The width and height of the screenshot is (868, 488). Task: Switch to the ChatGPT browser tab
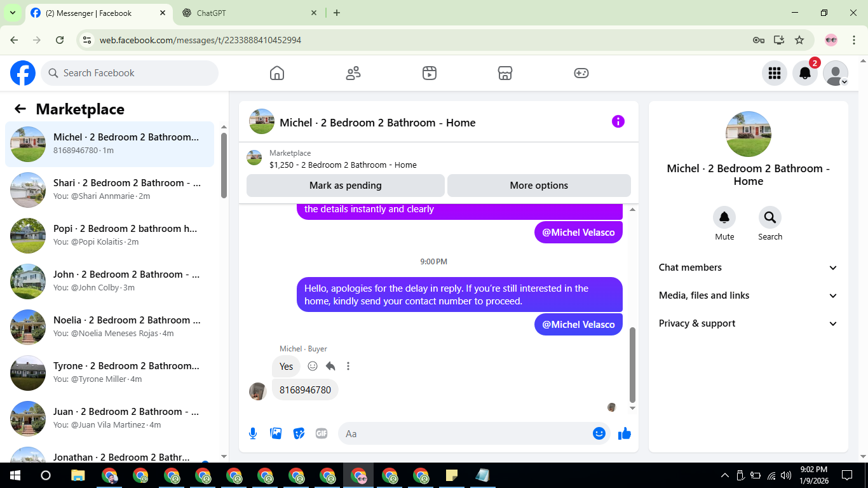coord(250,13)
